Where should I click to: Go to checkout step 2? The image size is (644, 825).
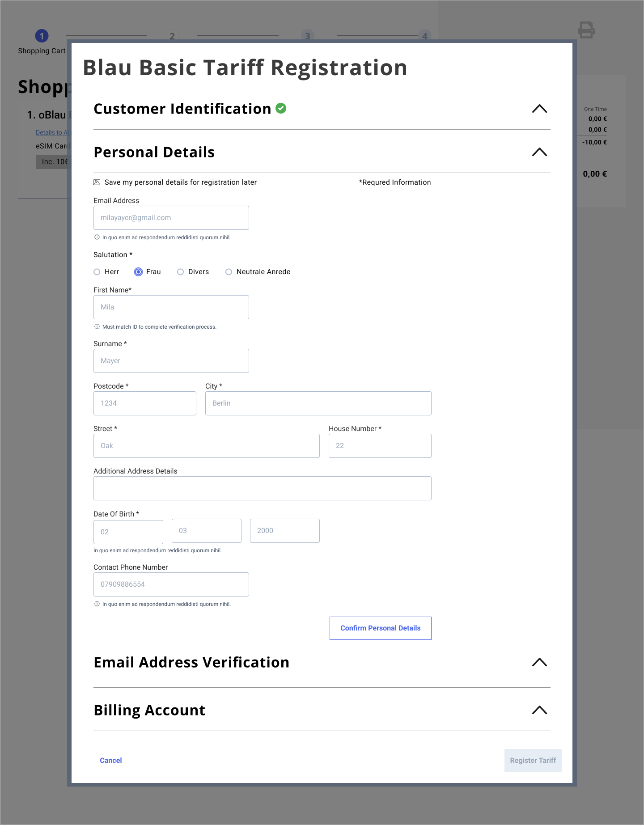click(x=172, y=36)
